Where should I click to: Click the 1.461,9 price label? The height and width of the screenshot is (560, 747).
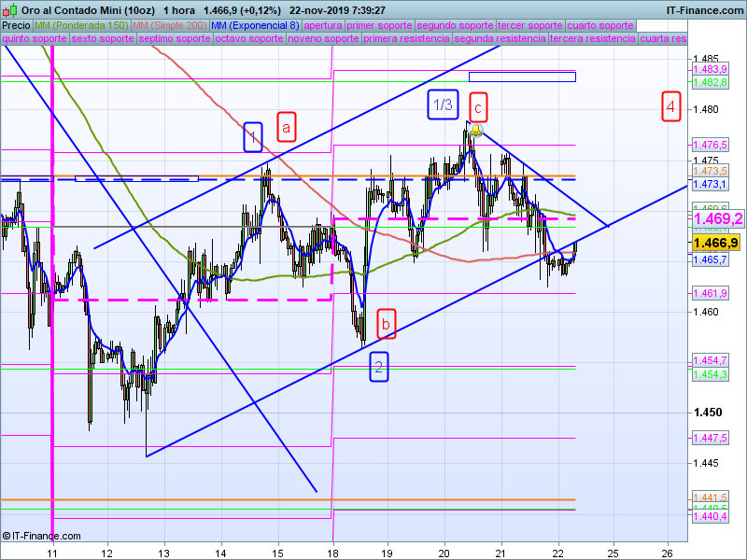710,293
